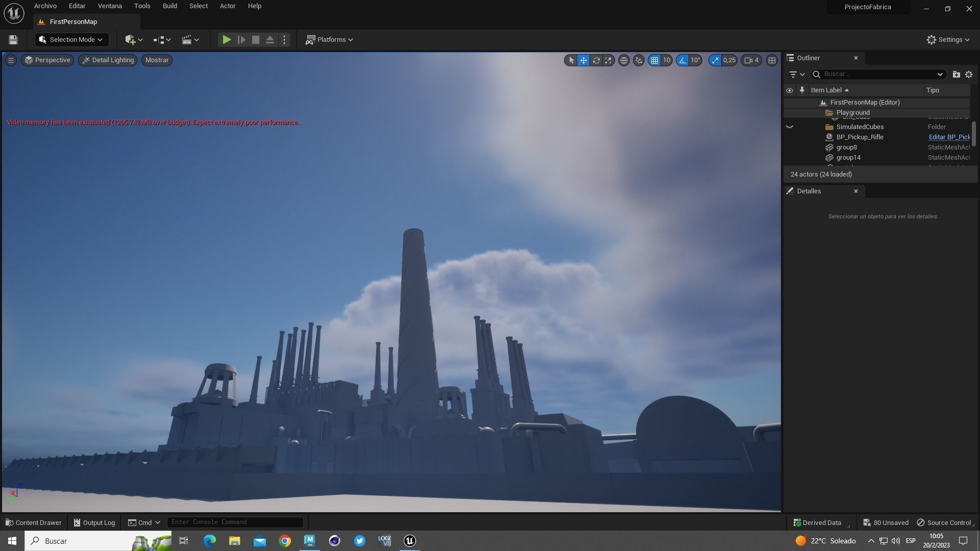Screen dimensions: 980x551
Task: Open the Content Drawer
Action: (x=34, y=522)
